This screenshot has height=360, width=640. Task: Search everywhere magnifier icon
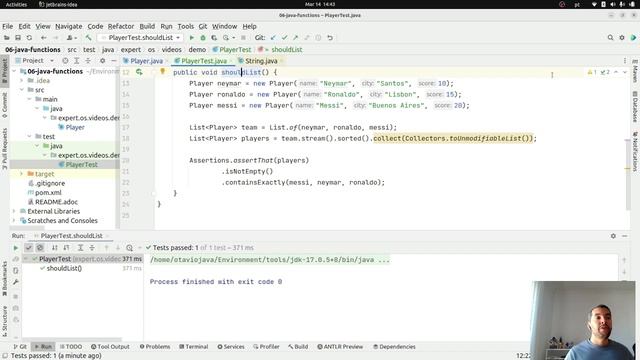point(610,38)
